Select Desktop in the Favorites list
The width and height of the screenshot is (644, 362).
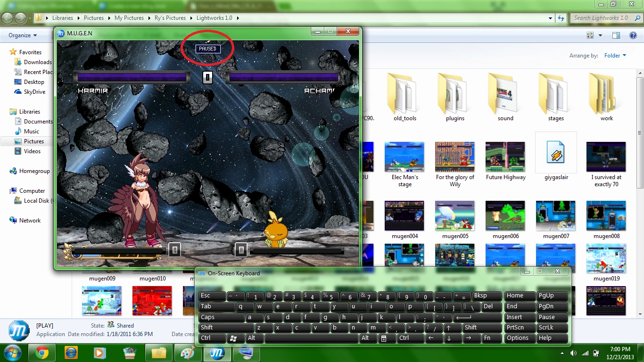30,82
